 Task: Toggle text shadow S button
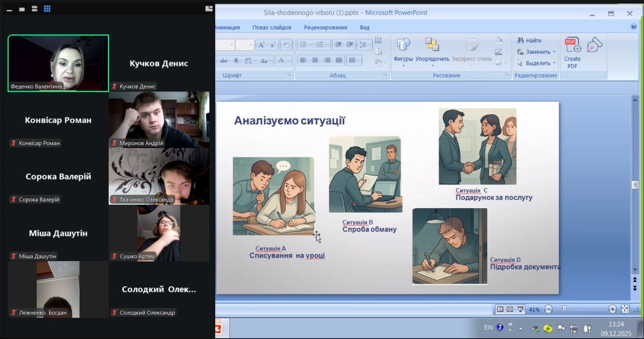tap(236, 61)
